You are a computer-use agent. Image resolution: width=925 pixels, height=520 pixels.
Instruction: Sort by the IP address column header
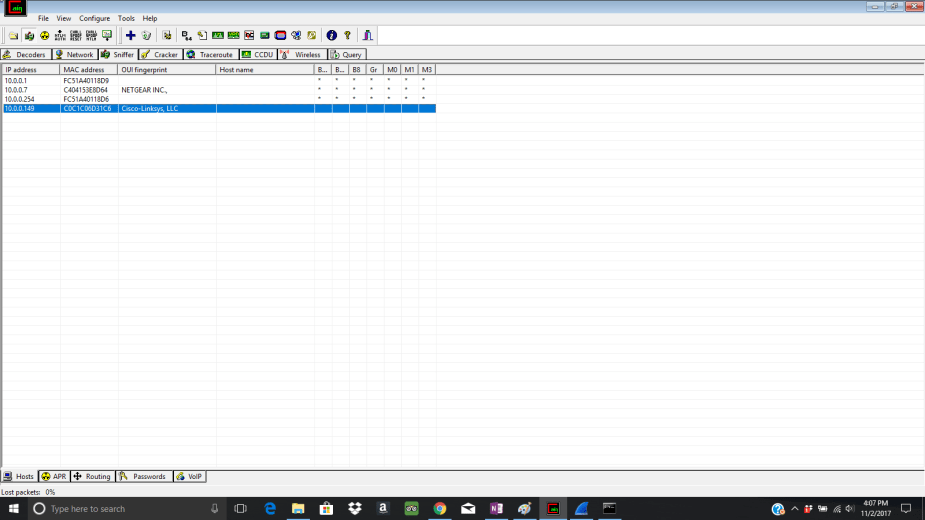pos(30,70)
